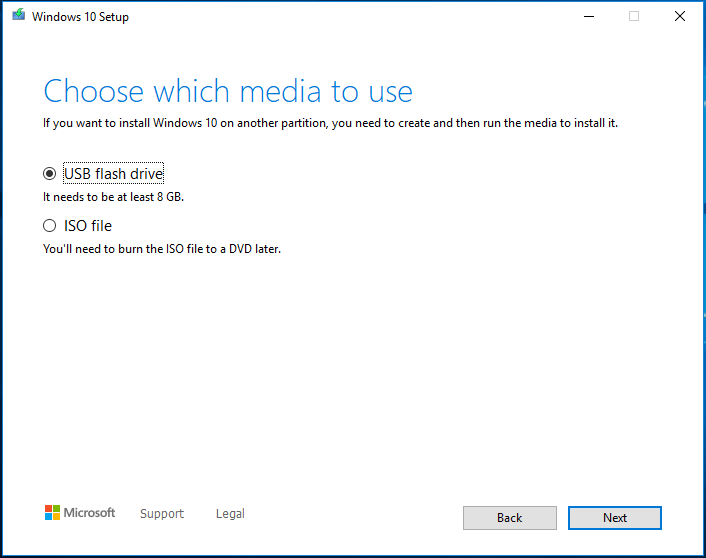The height and width of the screenshot is (558, 706).
Task: Open the Support link
Action: (x=162, y=513)
